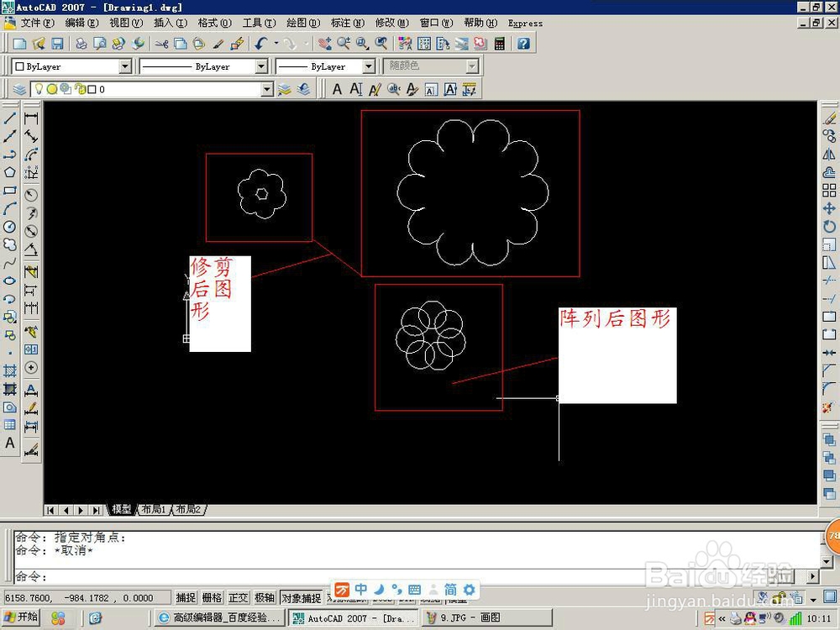Switch to the 布局2 layout tab

(188, 510)
